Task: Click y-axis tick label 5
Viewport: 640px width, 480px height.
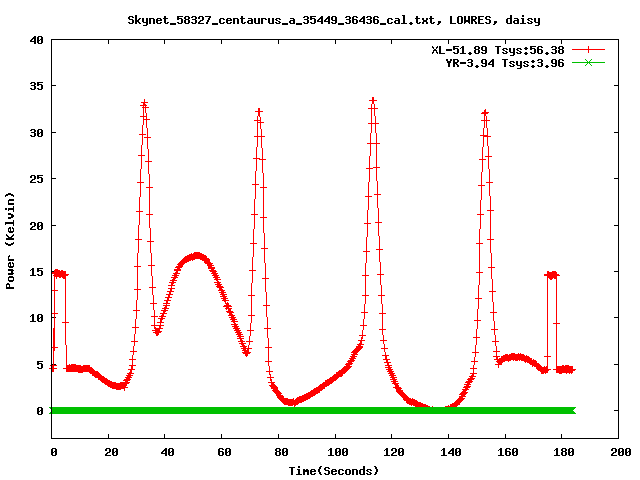Action: click(x=40, y=364)
